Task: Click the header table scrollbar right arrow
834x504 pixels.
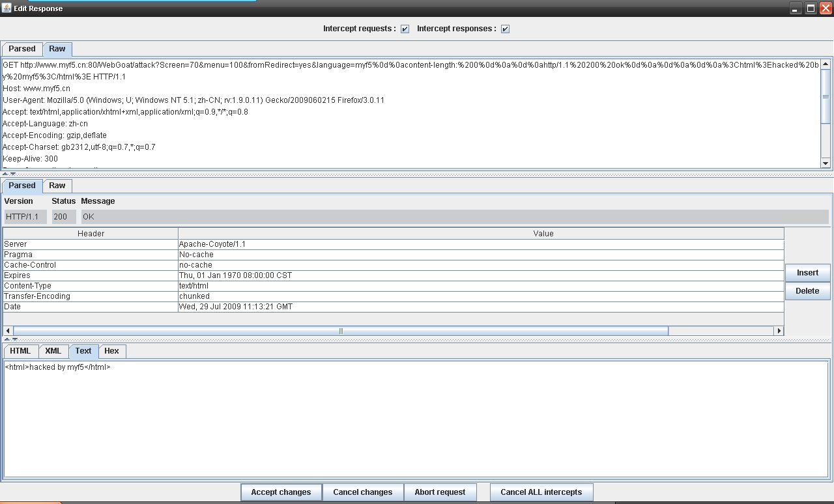Action: click(x=778, y=331)
